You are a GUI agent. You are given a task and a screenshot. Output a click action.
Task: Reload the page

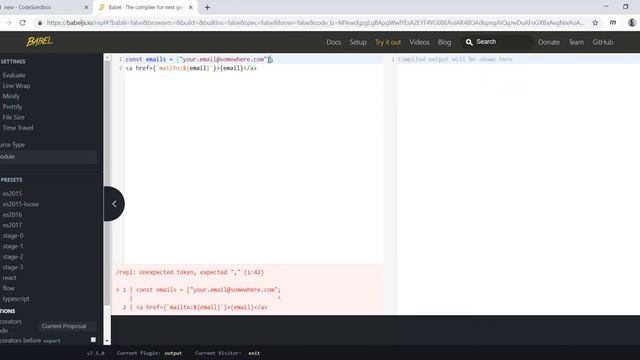pos(22,23)
